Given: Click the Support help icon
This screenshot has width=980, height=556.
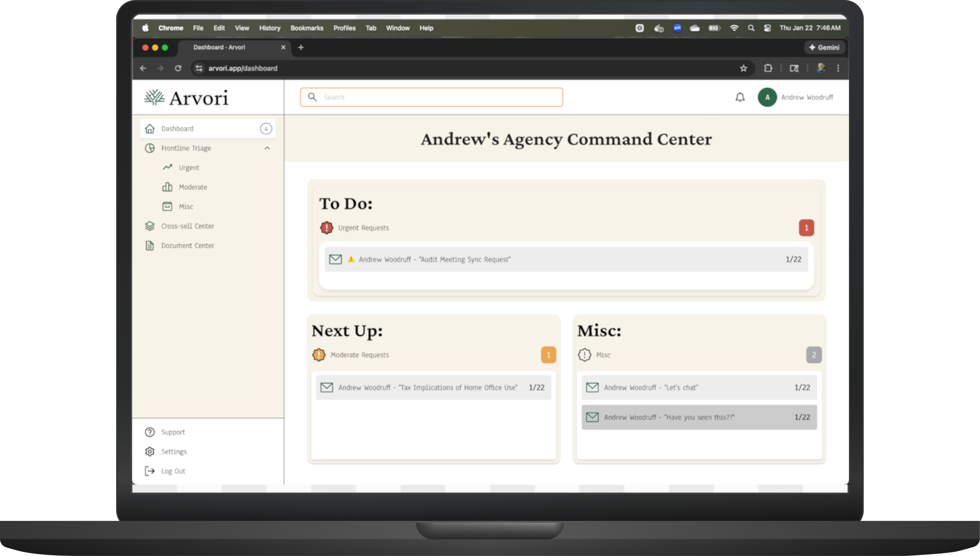Looking at the screenshot, I should click(x=150, y=432).
